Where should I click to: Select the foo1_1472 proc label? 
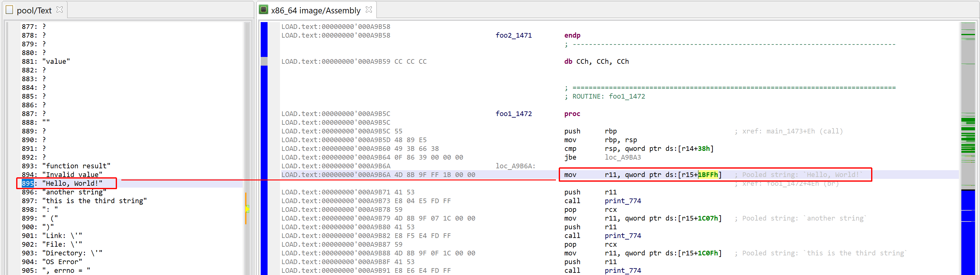pos(514,114)
